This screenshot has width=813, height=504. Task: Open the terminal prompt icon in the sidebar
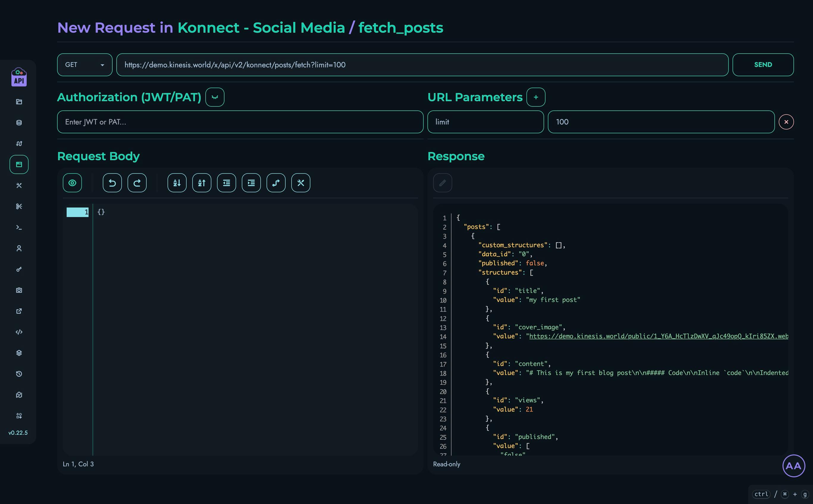point(19,227)
